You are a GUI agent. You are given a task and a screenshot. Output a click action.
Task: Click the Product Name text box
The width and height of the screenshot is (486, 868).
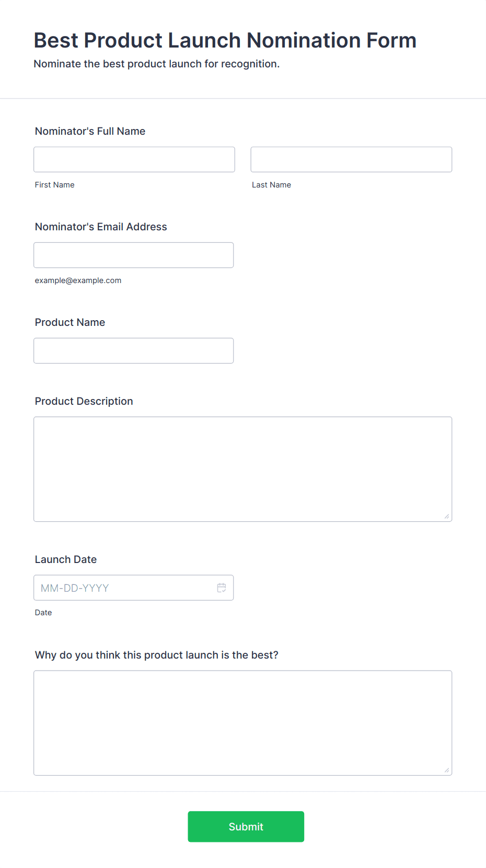pos(134,350)
